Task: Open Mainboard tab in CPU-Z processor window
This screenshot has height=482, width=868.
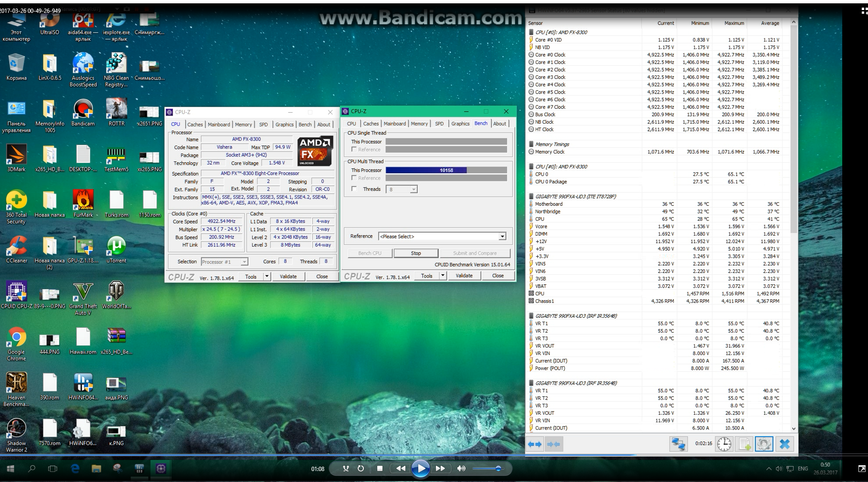Action: (219, 125)
